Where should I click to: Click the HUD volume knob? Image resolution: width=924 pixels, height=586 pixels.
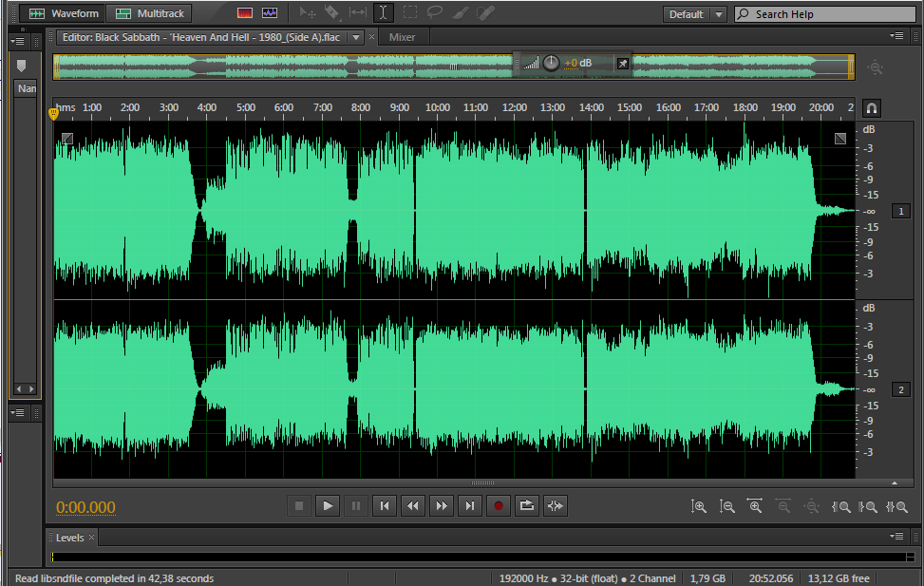551,63
